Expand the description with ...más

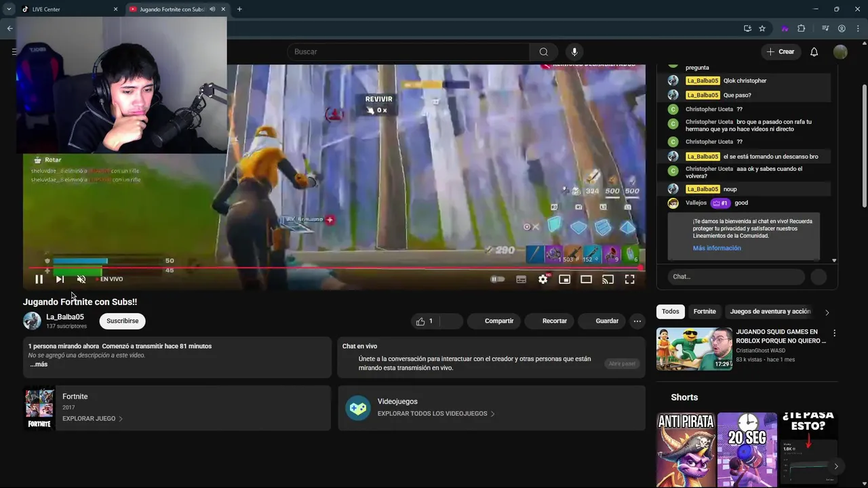pos(39,365)
